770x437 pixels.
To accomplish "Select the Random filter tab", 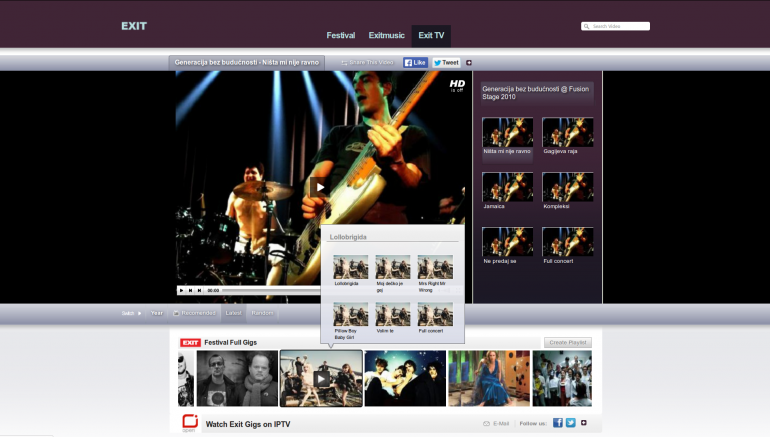I will [x=262, y=313].
